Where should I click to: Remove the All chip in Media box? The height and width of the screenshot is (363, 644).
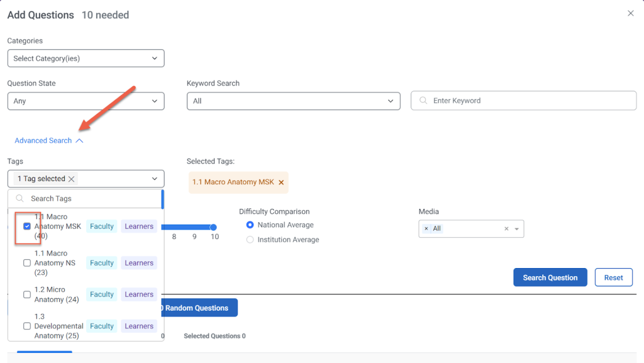pyautogui.click(x=426, y=229)
